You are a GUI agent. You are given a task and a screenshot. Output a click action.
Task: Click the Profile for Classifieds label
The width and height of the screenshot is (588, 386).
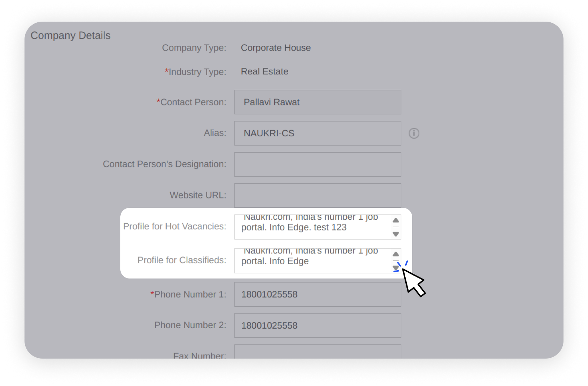coord(182,260)
